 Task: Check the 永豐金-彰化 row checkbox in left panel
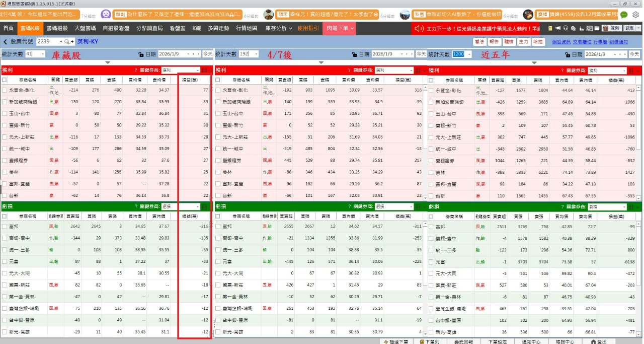[x=5, y=90]
